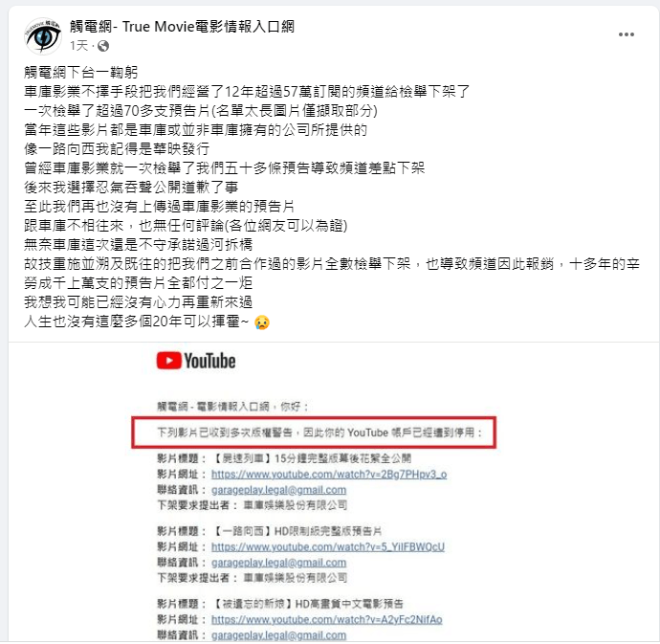Open the watch?v=A2yFc2NifAo YouTube link
660x644 pixels.
coord(326,619)
